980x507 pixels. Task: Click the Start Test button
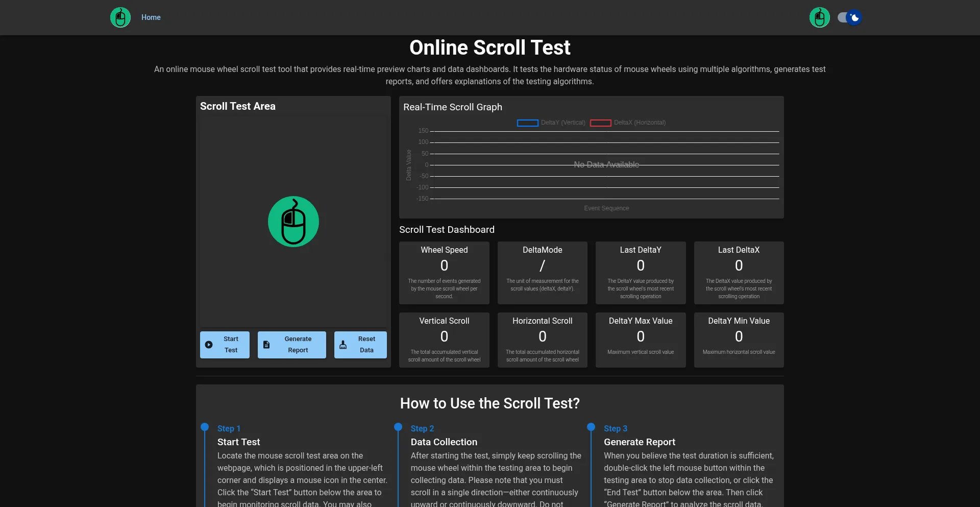[225, 345]
